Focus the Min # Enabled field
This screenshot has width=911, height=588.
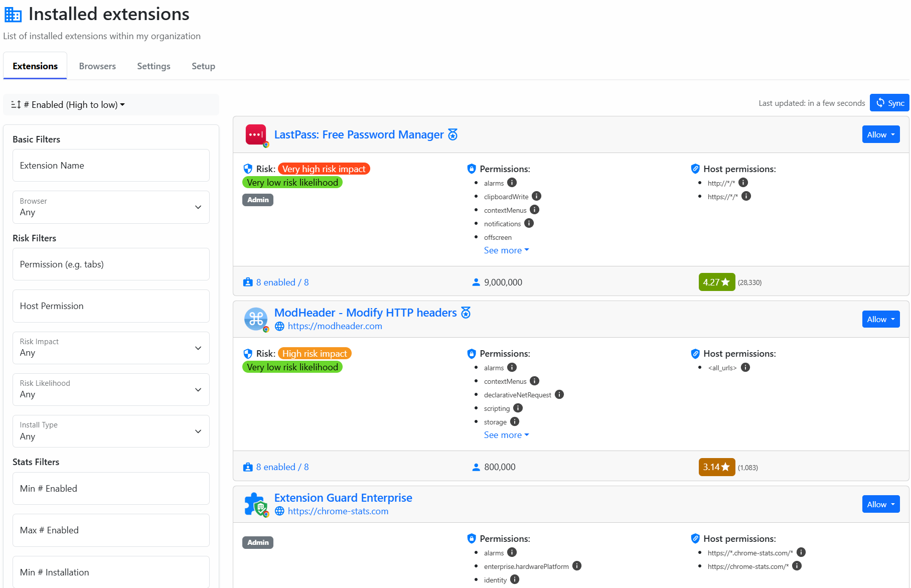pos(111,489)
